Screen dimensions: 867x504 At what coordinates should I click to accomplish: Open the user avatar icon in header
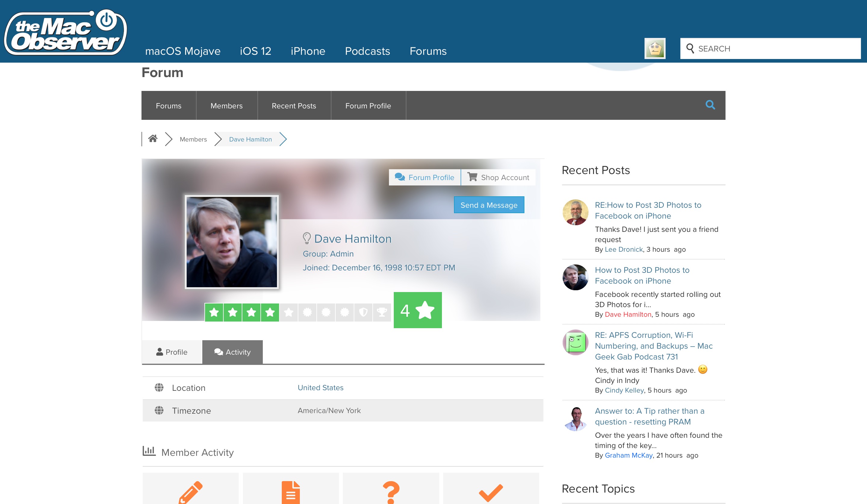[x=655, y=48]
